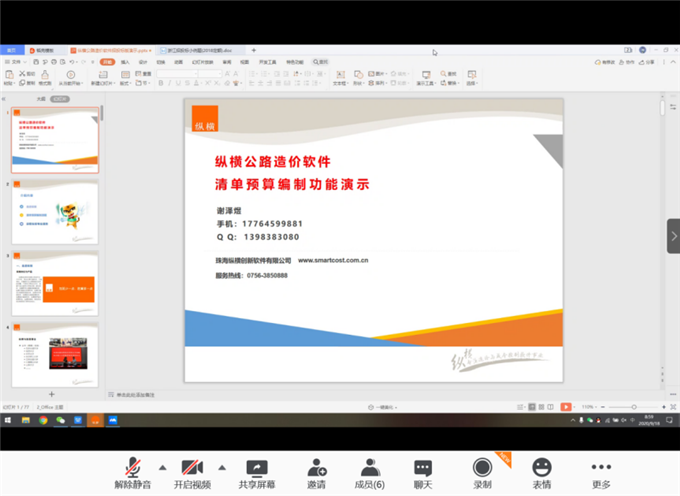Click the 重置 reset button
This screenshot has width=680, height=496.
144,74
